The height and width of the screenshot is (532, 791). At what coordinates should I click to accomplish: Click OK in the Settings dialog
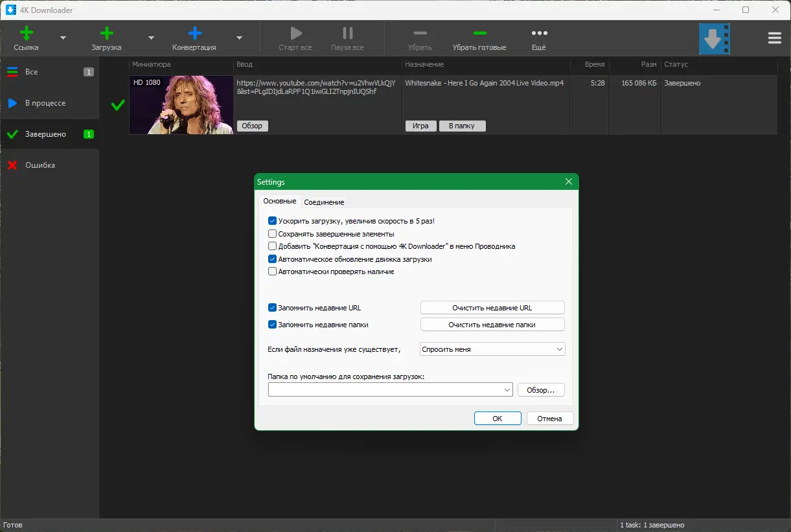pyautogui.click(x=498, y=419)
